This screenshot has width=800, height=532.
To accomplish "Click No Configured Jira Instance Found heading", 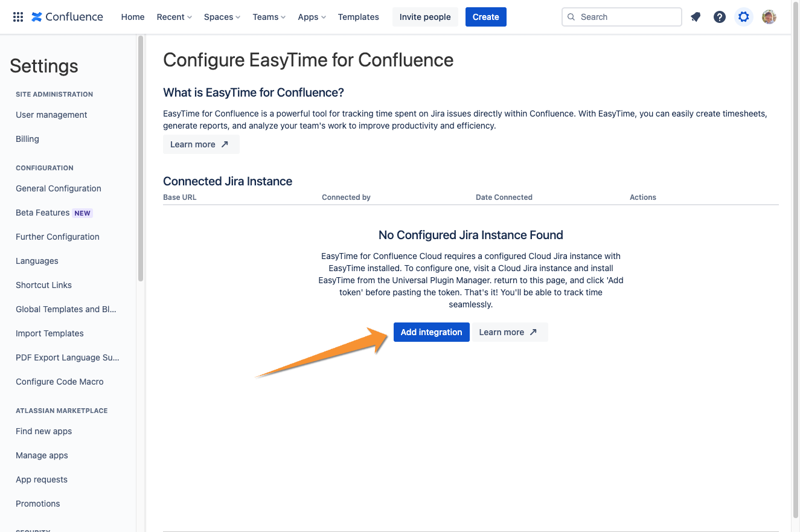I will tap(471, 235).
